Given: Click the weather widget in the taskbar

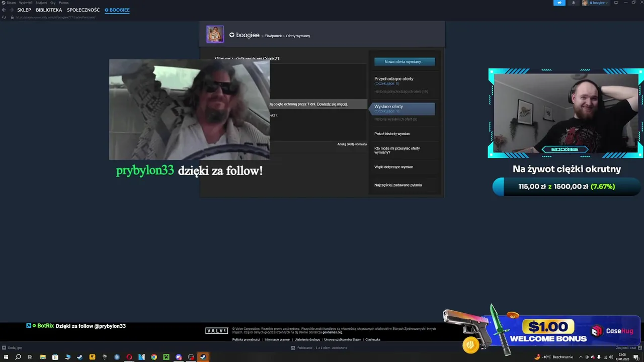Looking at the screenshot, I should 553,357.
